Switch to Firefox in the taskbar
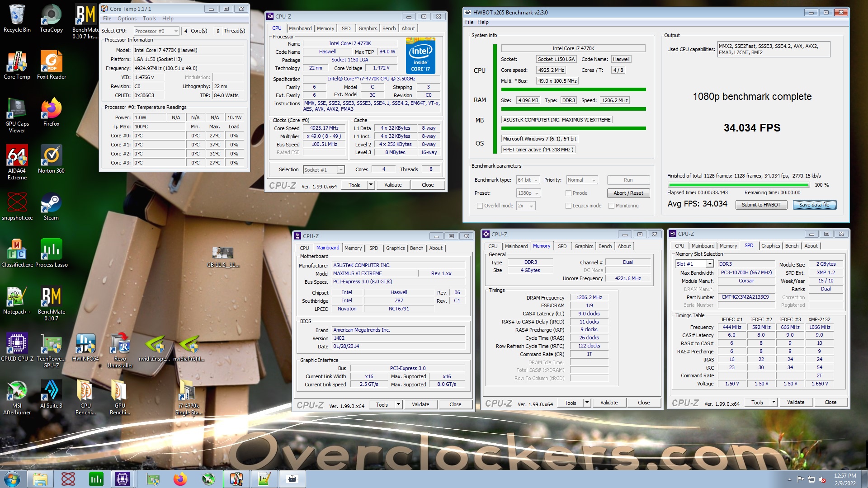 point(180,479)
